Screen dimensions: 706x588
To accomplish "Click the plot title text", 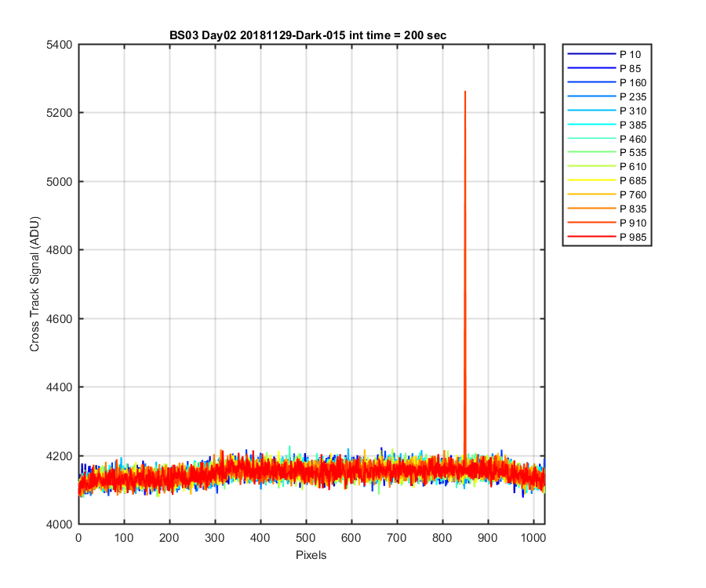I will pyautogui.click(x=308, y=35).
